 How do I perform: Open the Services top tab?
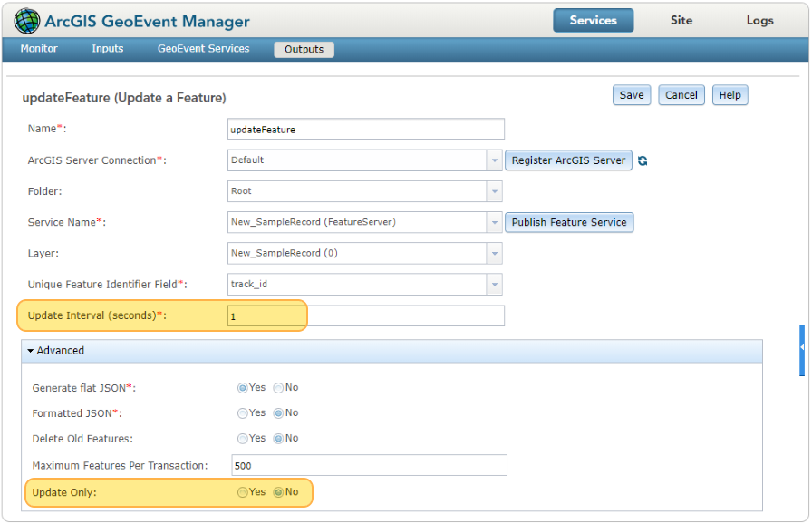(593, 21)
